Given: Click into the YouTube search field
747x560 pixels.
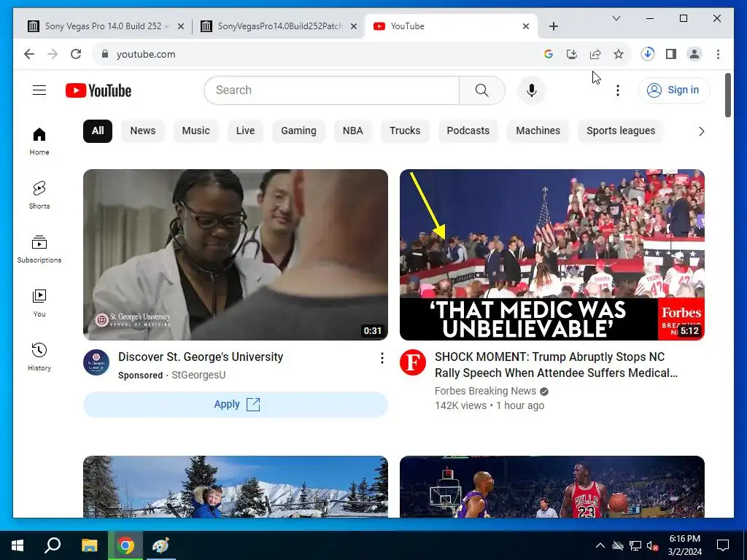Looking at the screenshot, I should (x=332, y=90).
